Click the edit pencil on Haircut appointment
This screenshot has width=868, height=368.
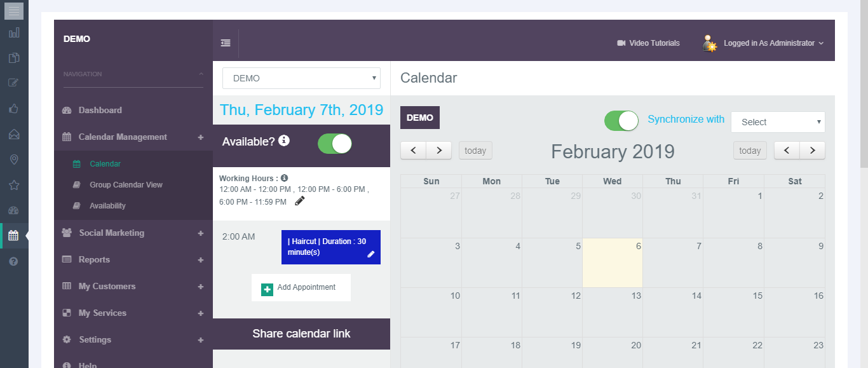pos(371,254)
